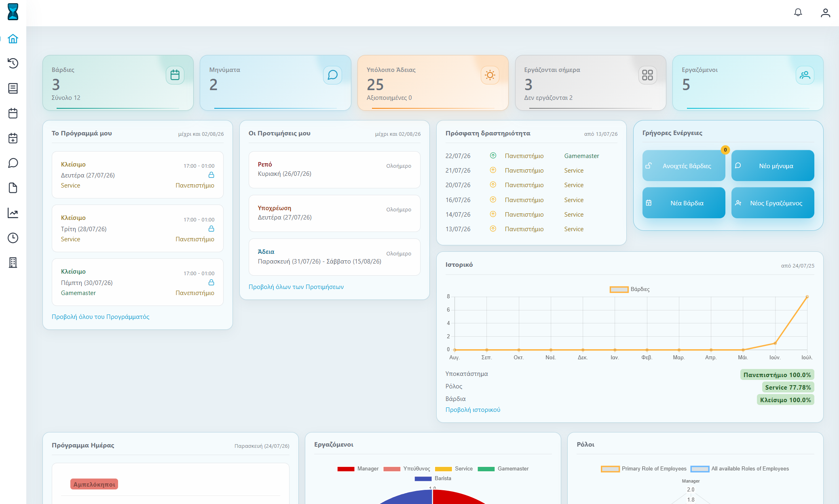This screenshot has height=504, width=839.
Task: Click the Παρασκευή (24/07/26) date in Πρόγραμμα Ημέρας
Action: coord(262,446)
